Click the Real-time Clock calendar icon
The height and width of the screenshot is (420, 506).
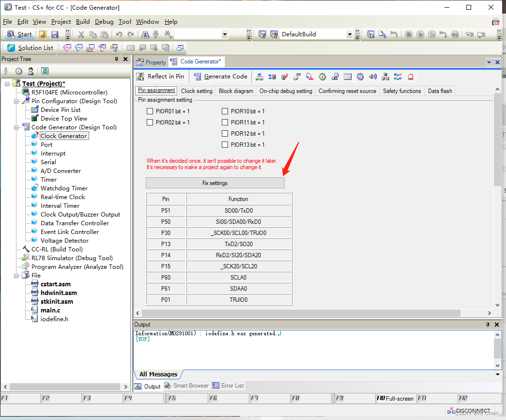tap(348, 77)
